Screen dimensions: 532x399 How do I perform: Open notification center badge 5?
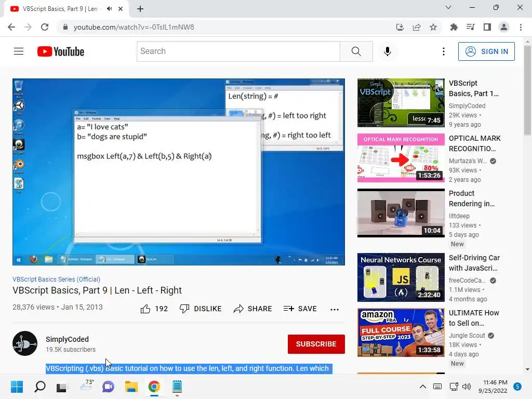point(517,387)
